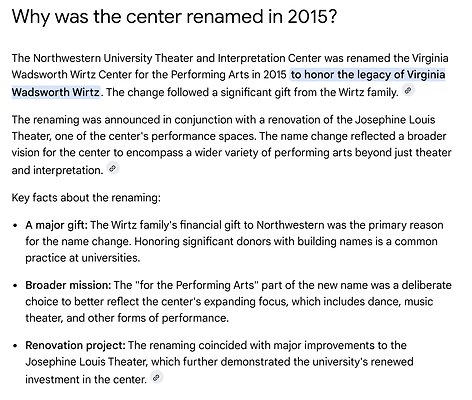Open source link icon after 'investment in the center.'
The height and width of the screenshot is (400, 472).
[156, 378]
